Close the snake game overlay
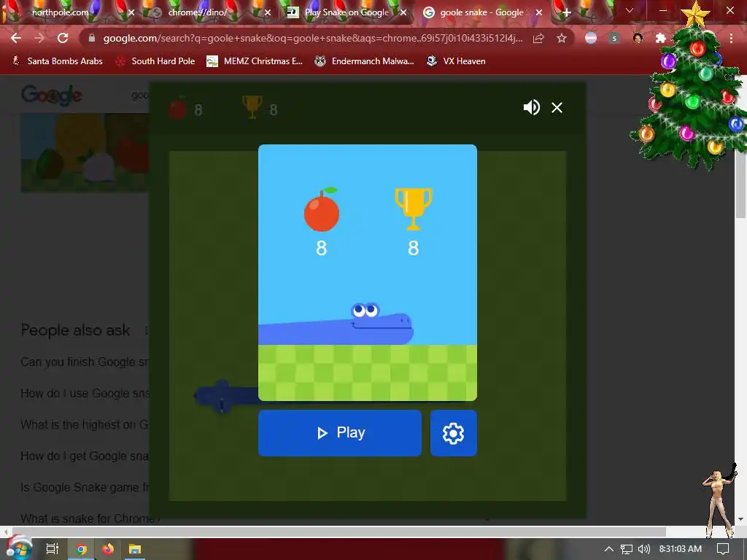Screen dimensions: 747x560 click(x=557, y=108)
